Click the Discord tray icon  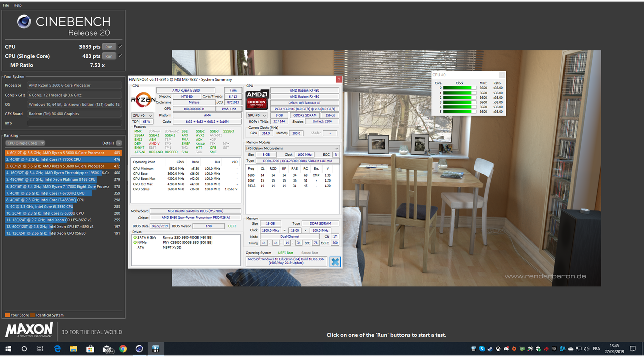[506, 349]
